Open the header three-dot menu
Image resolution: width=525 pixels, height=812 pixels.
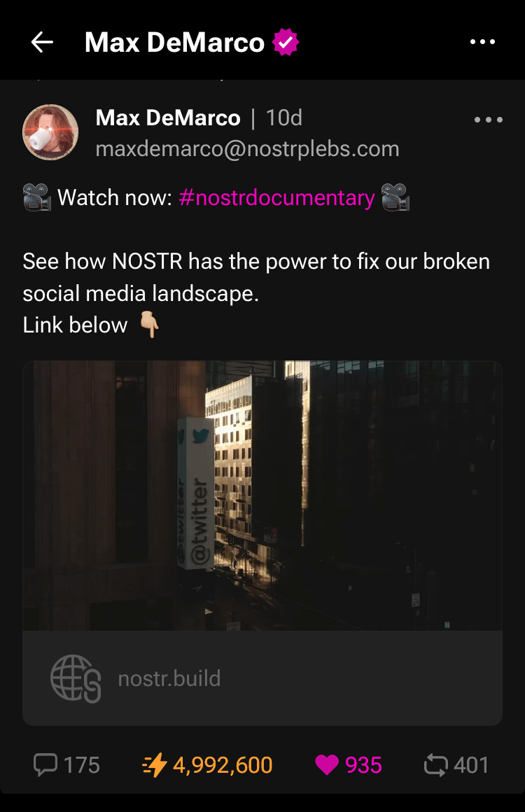tap(482, 42)
